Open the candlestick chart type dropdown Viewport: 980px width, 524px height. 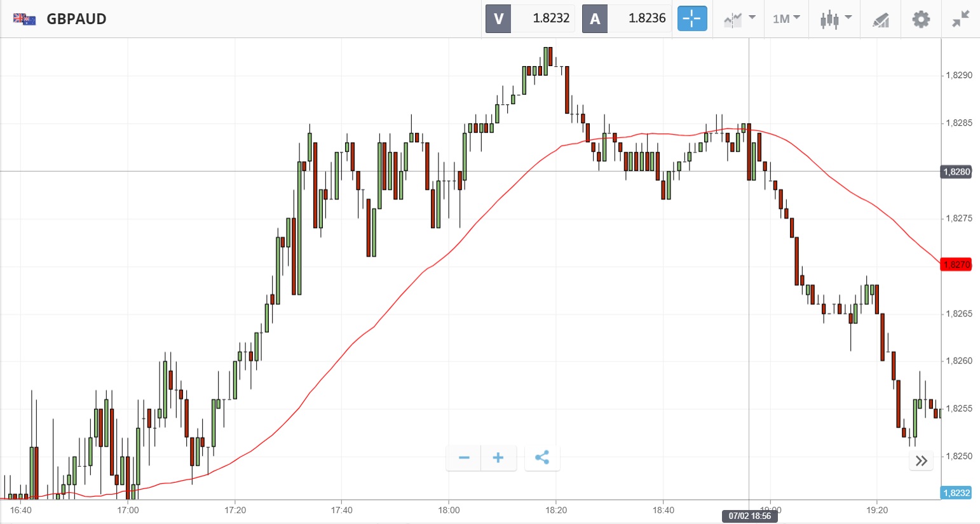835,19
